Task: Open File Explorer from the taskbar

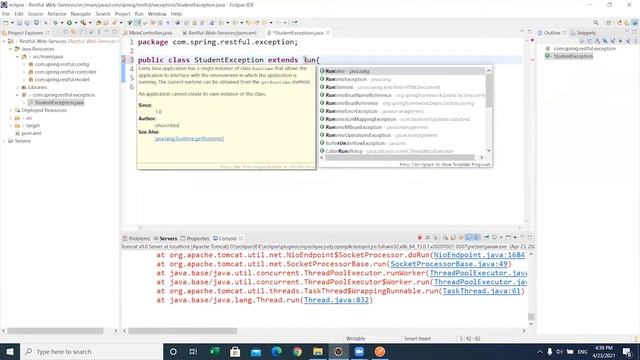Action: click(318, 351)
